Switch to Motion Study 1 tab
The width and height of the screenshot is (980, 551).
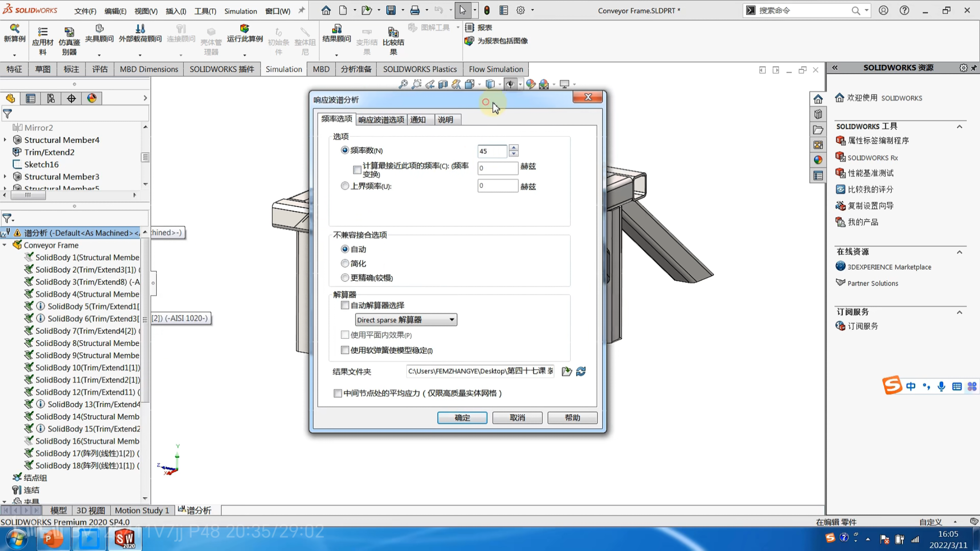pyautogui.click(x=142, y=511)
